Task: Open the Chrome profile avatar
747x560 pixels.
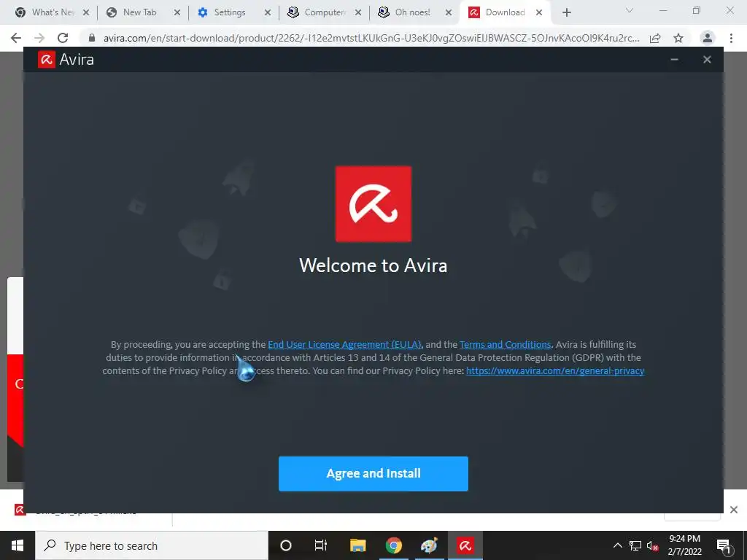Action: 708,38
